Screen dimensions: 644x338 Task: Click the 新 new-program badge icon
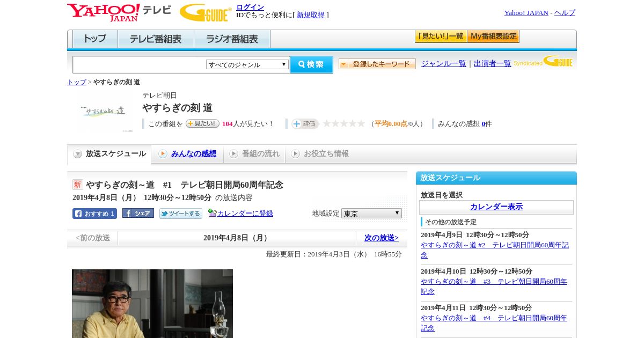coord(78,185)
